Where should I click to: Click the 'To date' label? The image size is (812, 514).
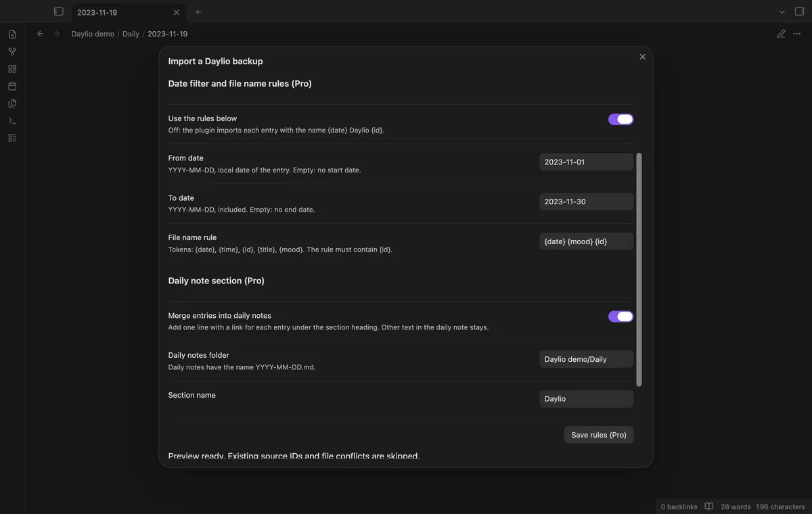tap(181, 198)
